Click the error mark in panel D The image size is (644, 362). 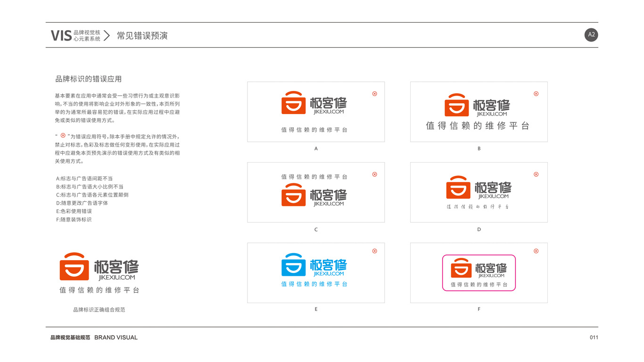(536, 174)
